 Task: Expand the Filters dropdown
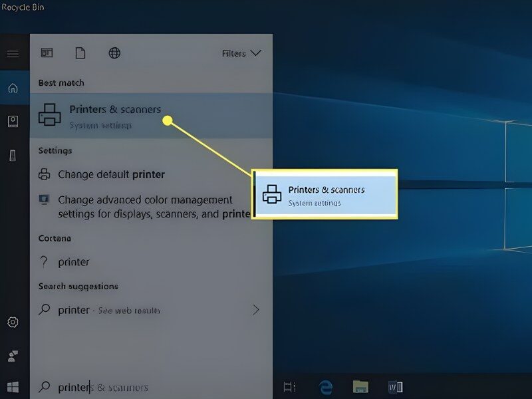coord(241,53)
